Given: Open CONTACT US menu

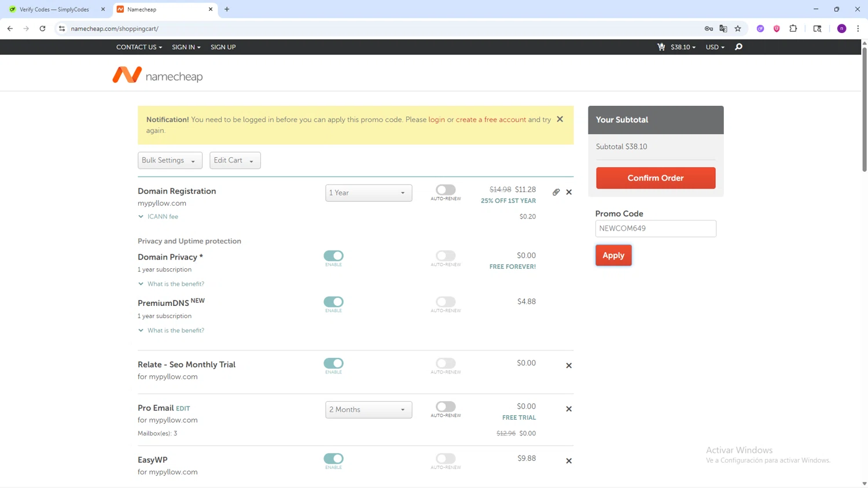Looking at the screenshot, I should [139, 47].
